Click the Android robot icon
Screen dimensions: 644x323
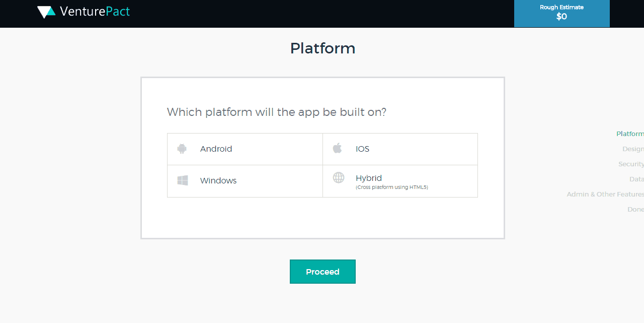click(182, 149)
